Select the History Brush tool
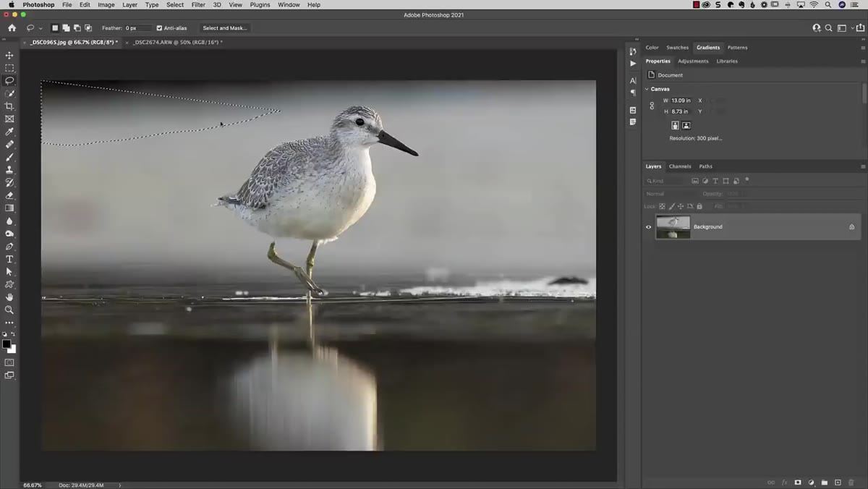Viewport: 868px width, 489px height. (9, 182)
